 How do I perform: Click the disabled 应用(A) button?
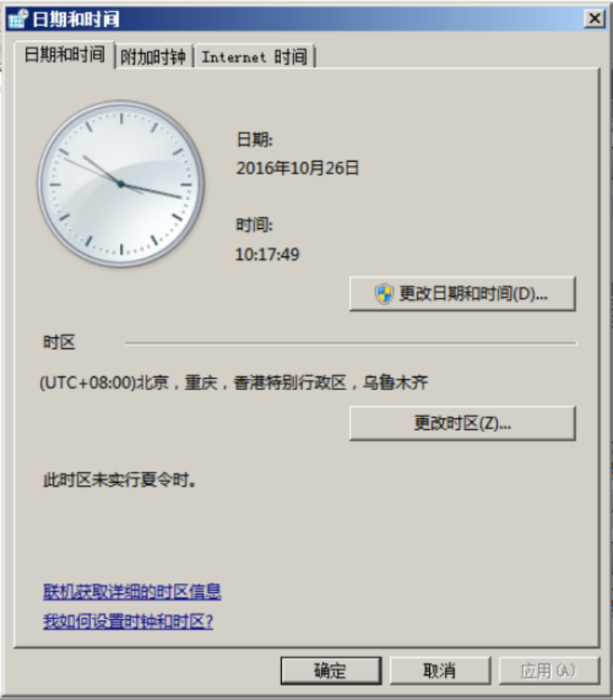click(548, 670)
